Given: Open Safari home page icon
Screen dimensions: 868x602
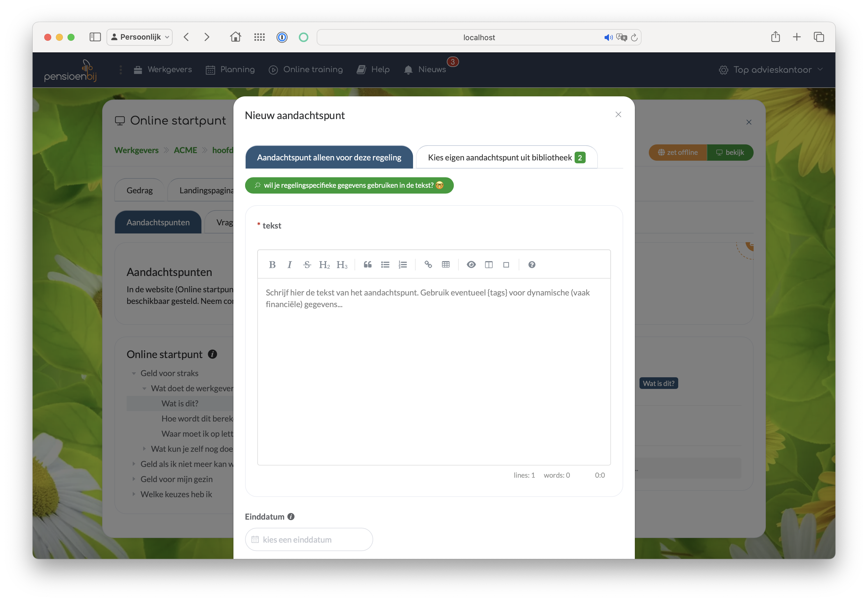Looking at the screenshot, I should [235, 37].
